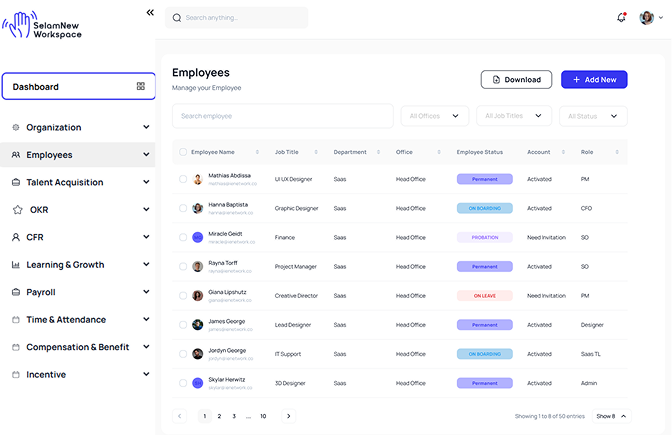Open the notifications bell
672x435 pixels.
[x=621, y=17]
